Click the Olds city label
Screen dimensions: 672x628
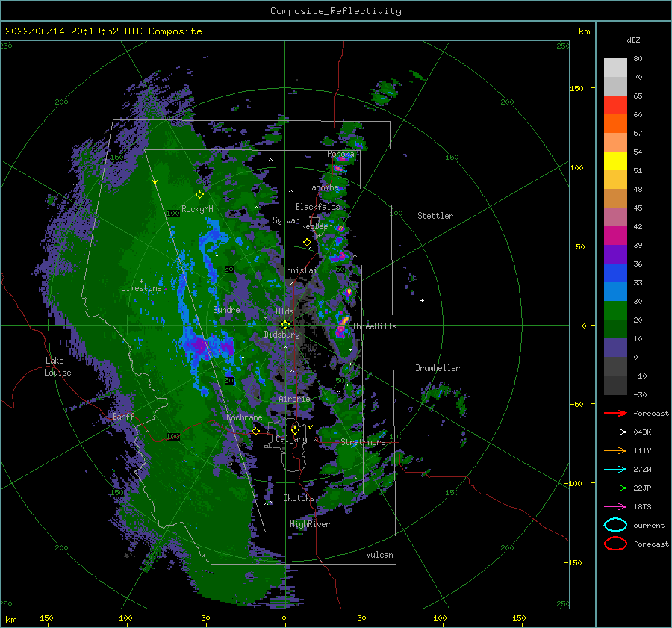point(284,311)
